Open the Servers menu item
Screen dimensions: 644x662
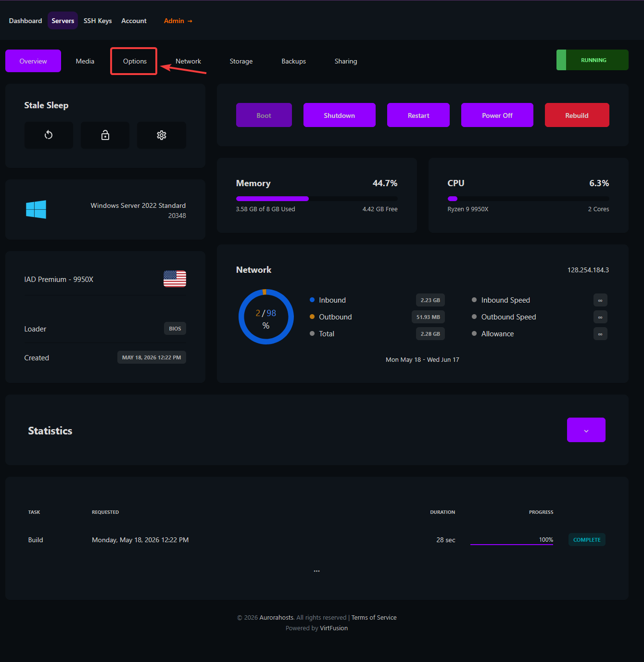click(63, 21)
